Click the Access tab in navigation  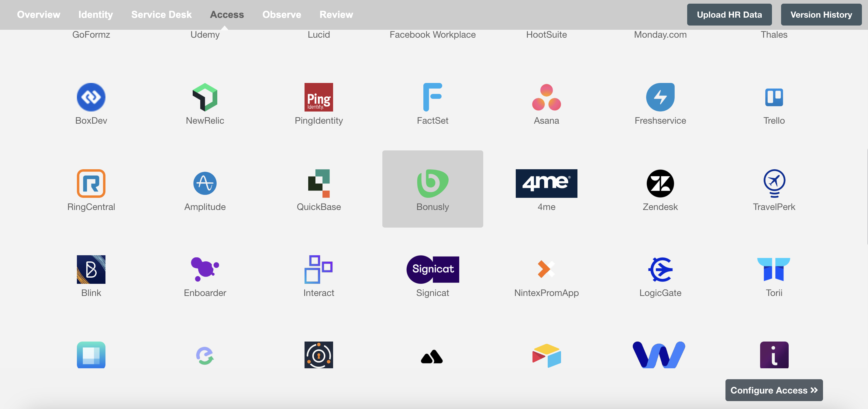(x=227, y=14)
